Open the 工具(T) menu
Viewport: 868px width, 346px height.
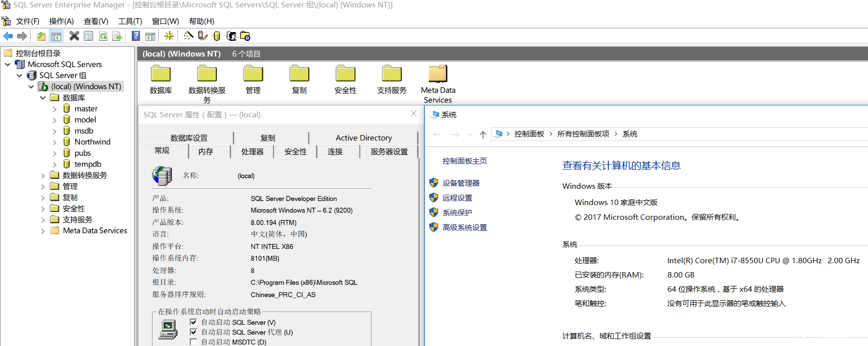[130, 21]
